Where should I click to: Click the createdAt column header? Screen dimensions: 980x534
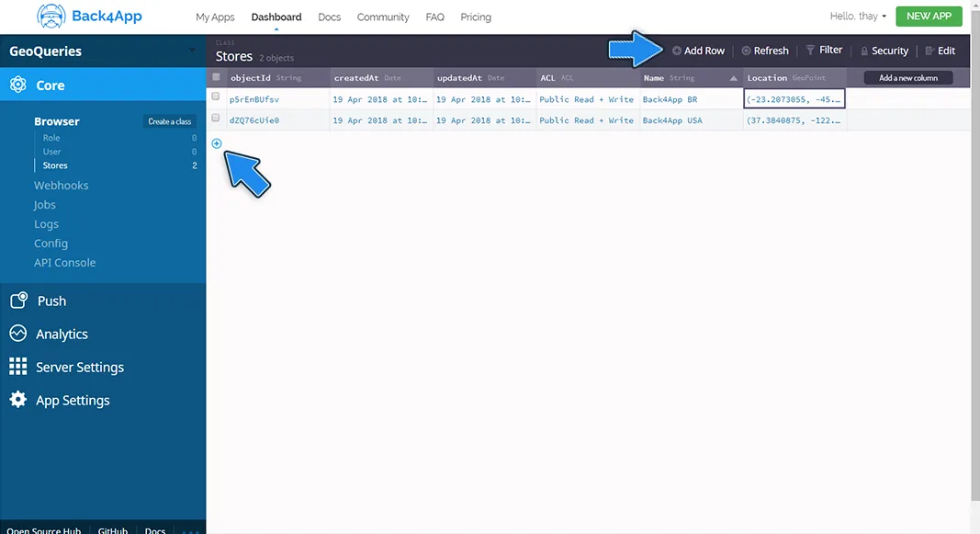(x=381, y=78)
